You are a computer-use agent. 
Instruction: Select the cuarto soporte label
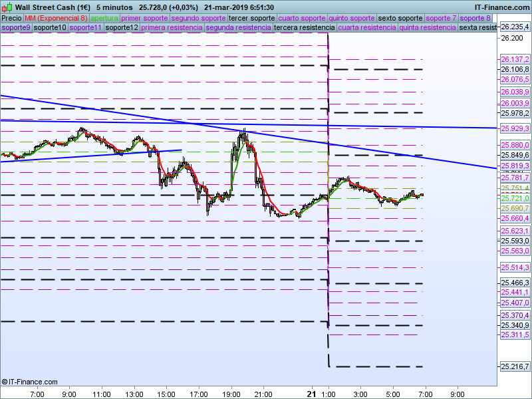coord(302,19)
